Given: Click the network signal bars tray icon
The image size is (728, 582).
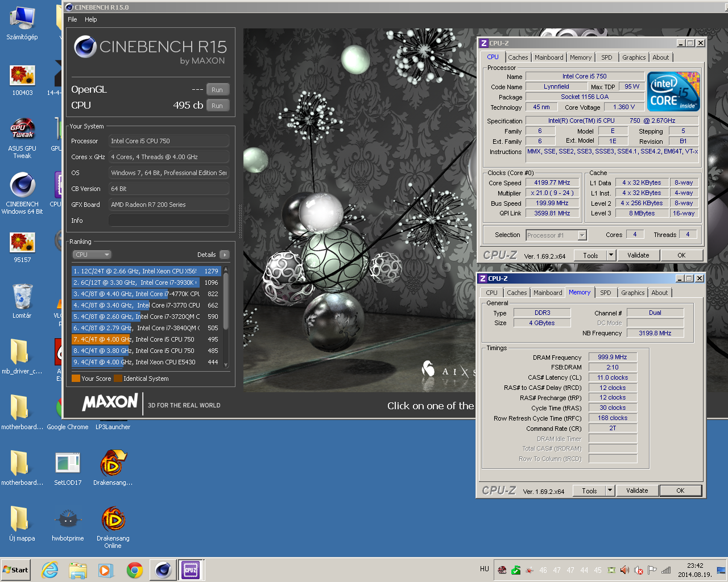Looking at the screenshot, I should (665, 570).
